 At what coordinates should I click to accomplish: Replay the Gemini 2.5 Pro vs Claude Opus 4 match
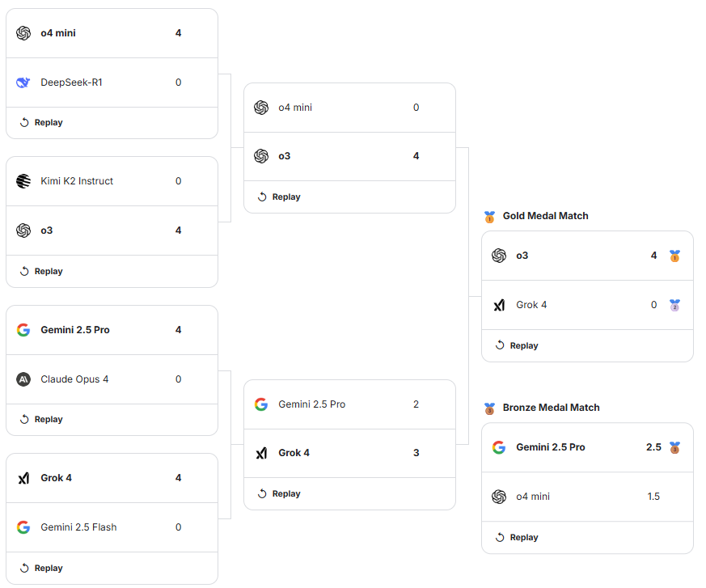click(41, 420)
